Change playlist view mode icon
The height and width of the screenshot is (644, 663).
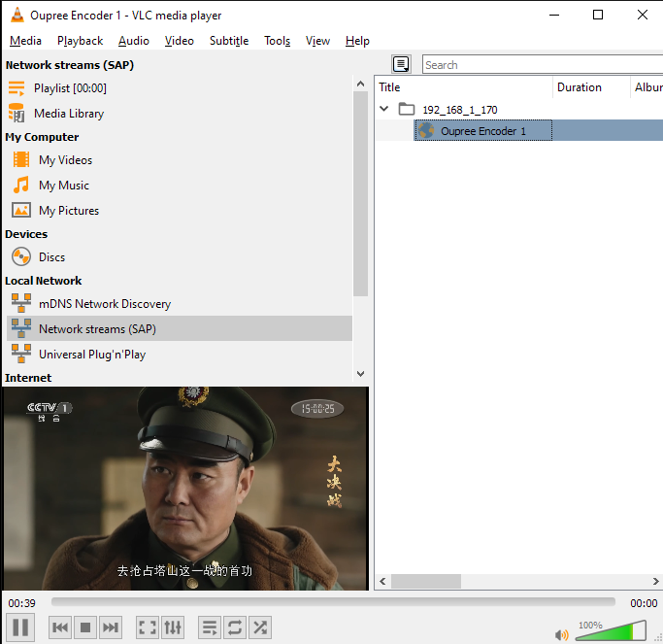pos(401,64)
